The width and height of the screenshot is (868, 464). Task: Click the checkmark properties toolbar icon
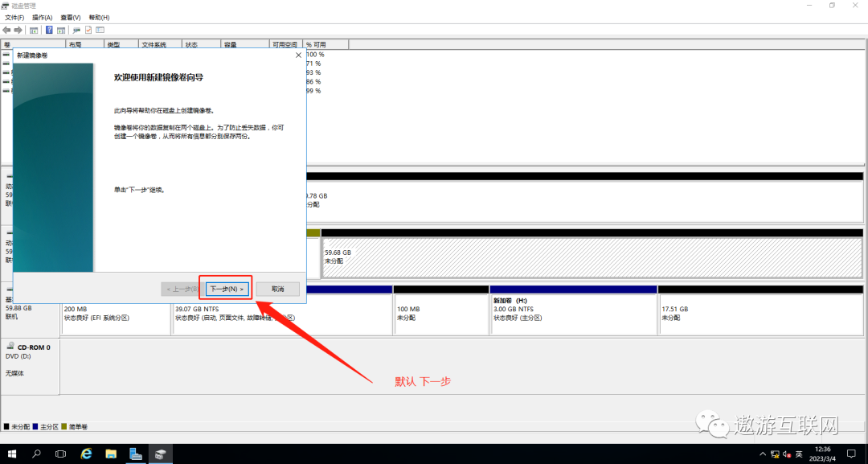point(88,30)
